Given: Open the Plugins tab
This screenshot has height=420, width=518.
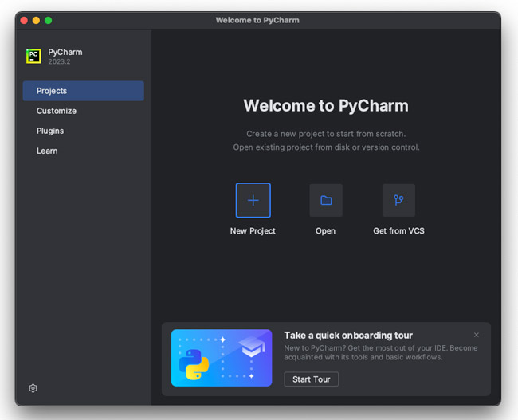Looking at the screenshot, I should click(x=83, y=131).
